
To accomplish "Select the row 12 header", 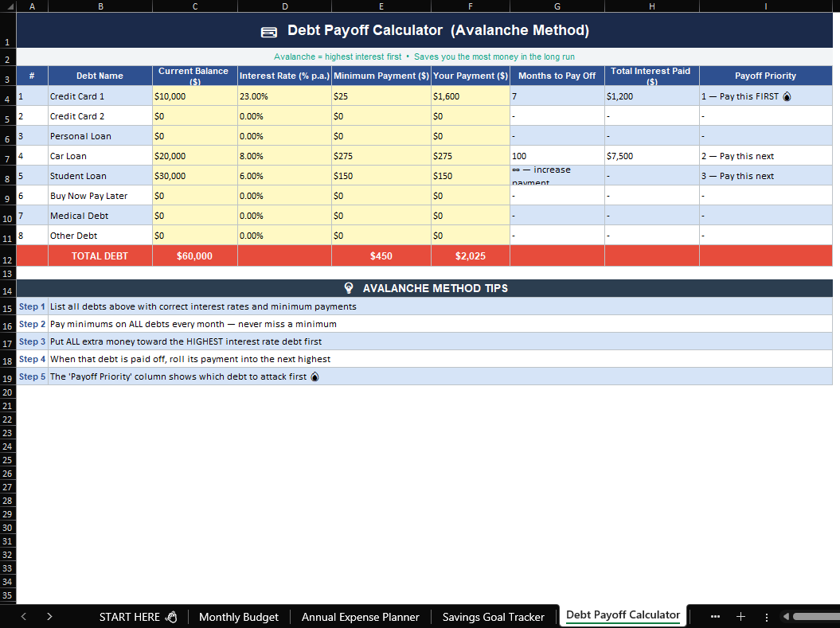I will click(7, 256).
